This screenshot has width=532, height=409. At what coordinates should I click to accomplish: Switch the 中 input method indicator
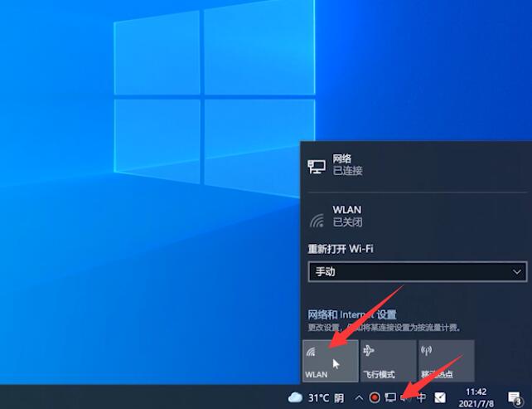[422, 397]
